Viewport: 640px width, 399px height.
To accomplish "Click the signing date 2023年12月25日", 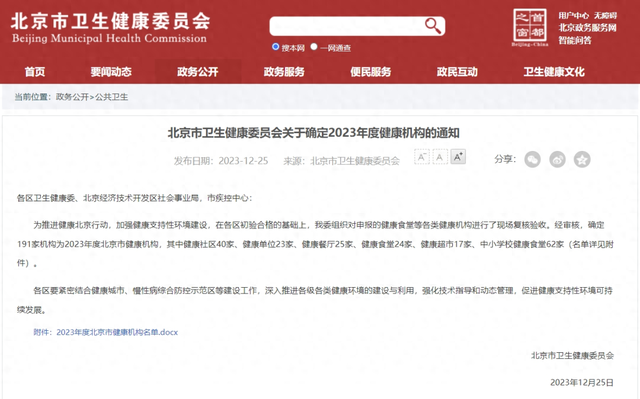I will pos(582,382).
